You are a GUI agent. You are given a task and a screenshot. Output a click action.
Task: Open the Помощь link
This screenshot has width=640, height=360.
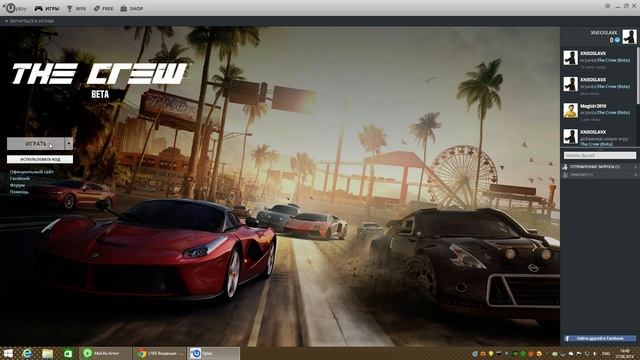(x=19, y=192)
